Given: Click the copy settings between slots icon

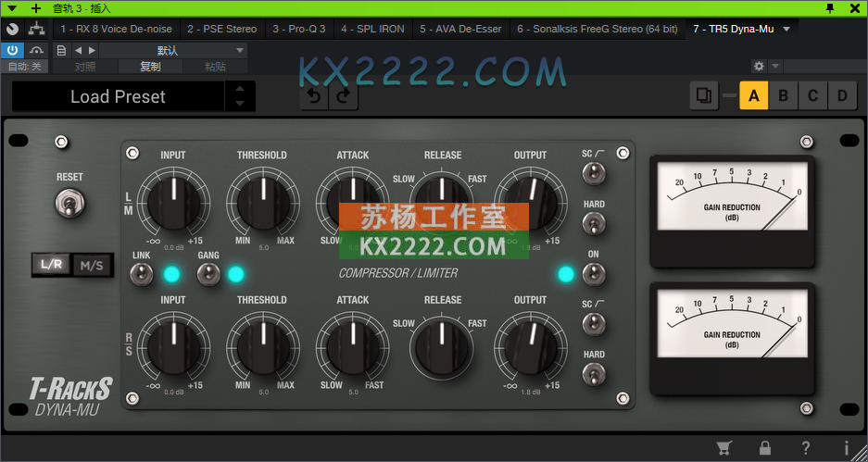Looking at the screenshot, I should tap(704, 95).
